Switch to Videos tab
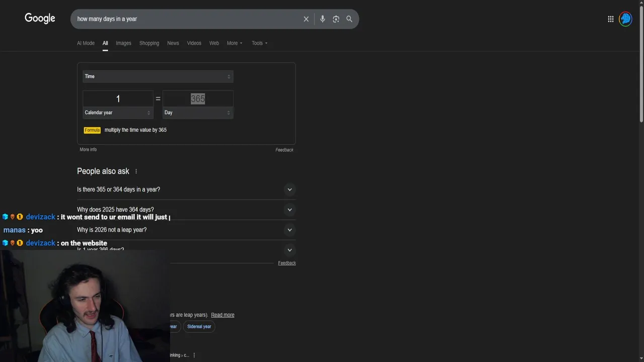 (194, 43)
